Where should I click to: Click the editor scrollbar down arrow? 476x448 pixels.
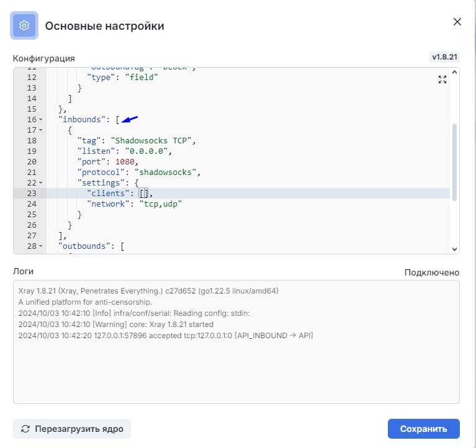(454, 248)
